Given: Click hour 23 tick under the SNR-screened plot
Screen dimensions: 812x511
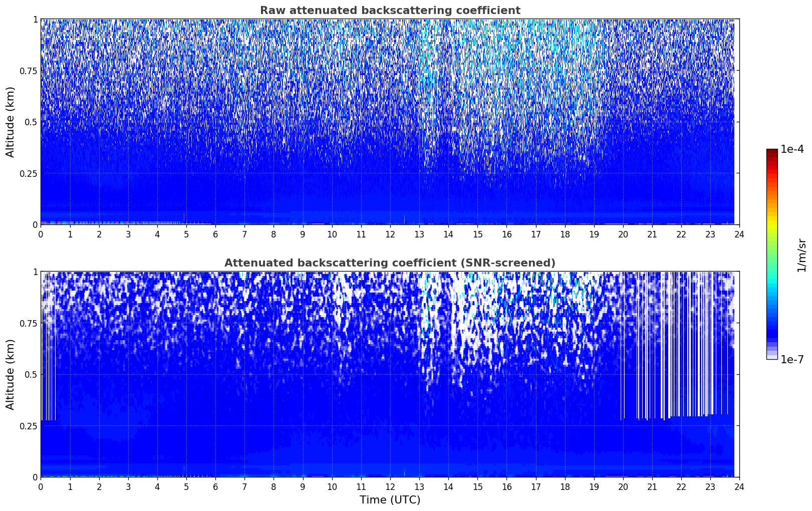Looking at the screenshot, I should [x=710, y=486].
